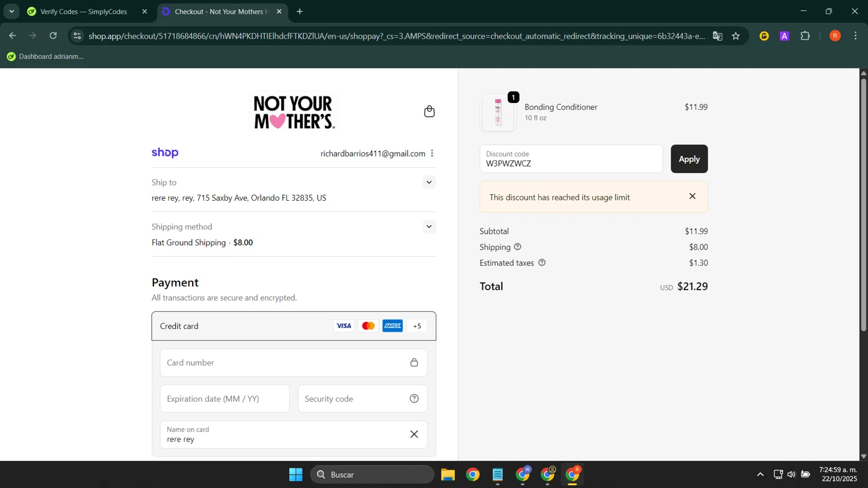This screenshot has width=868, height=488.
Task: Select the Credit card payment option
Action: pos(294,326)
